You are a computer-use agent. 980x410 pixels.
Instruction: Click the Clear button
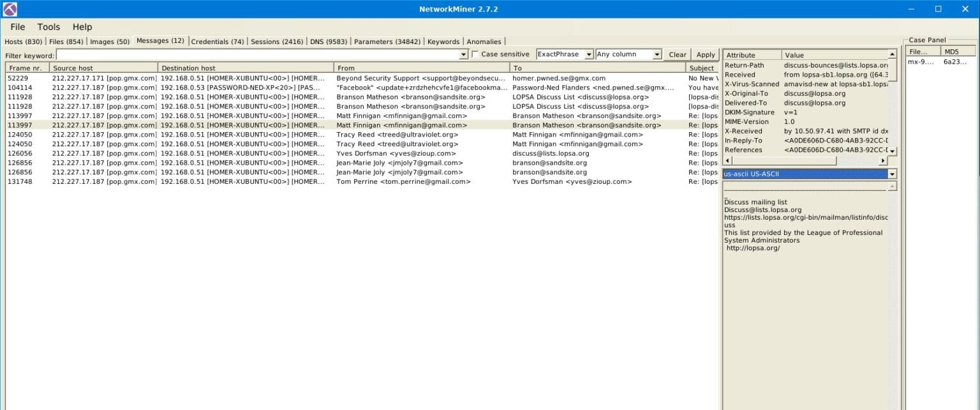point(677,54)
